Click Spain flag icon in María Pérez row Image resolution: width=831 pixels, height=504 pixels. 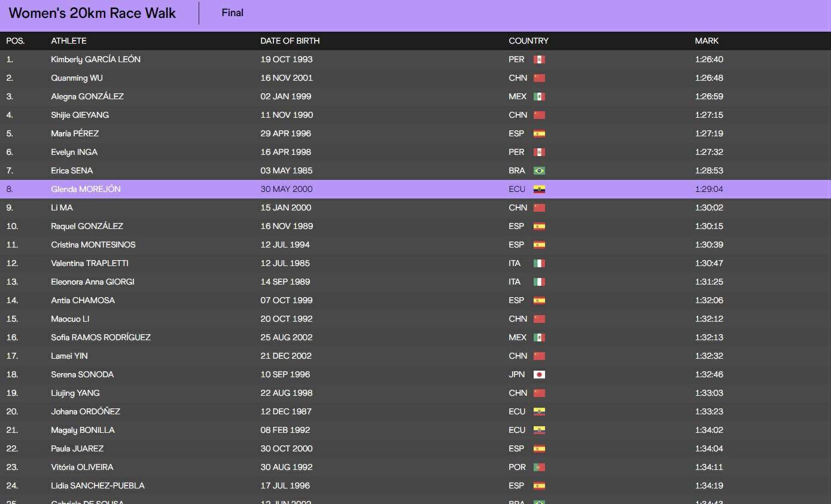click(539, 134)
